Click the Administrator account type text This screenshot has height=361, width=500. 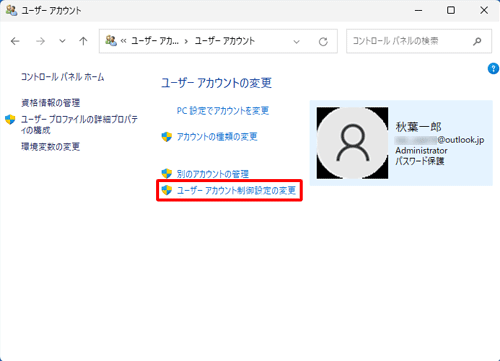tap(421, 151)
